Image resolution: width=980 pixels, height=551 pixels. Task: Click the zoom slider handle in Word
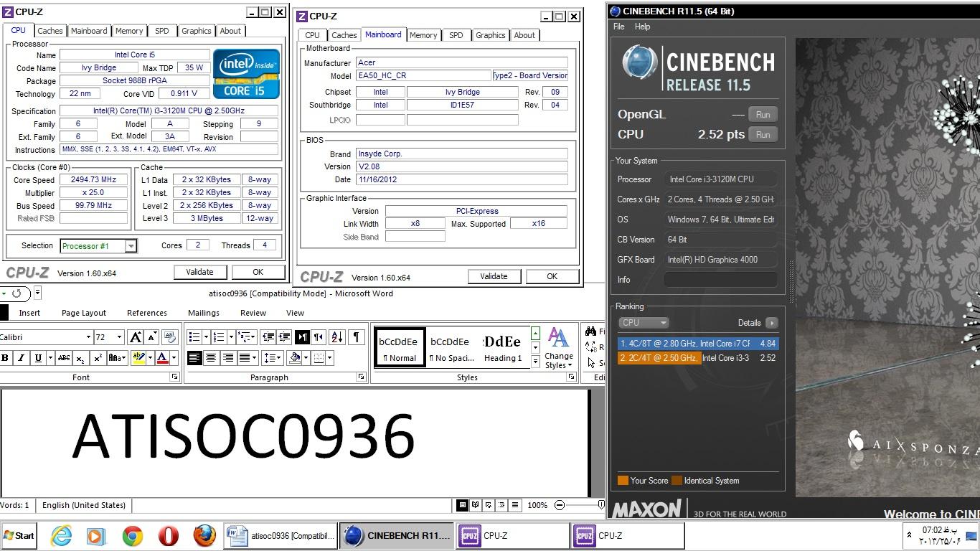tap(601, 505)
